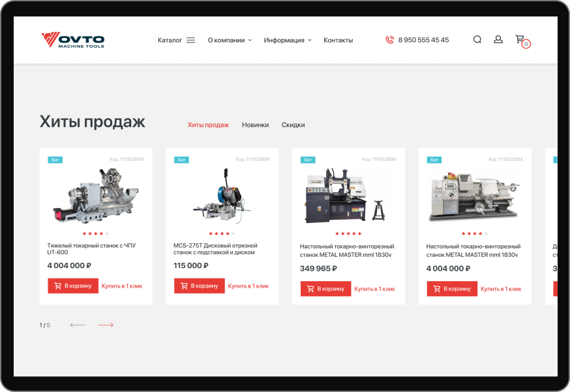Add 349 965 ₽ machine В корзину
This screenshot has height=392, width=570.
coord(325,289)
